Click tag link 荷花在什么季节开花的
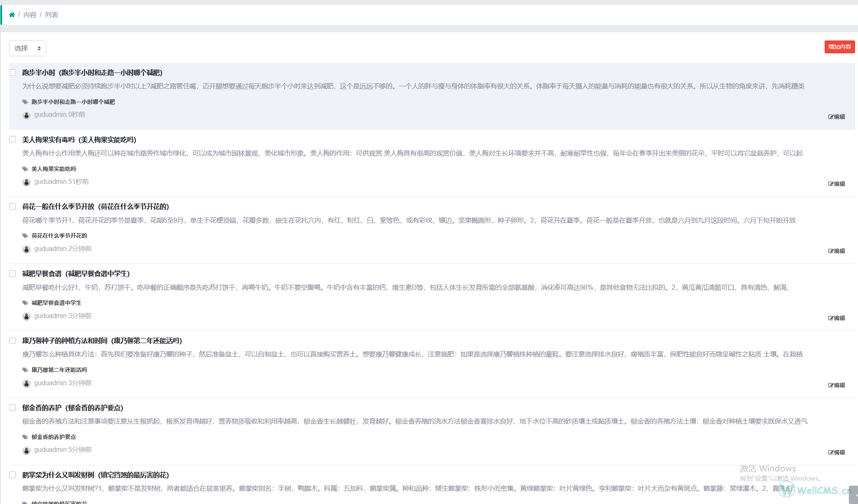Viewport: 858px width, 504px height. [x=59, y=236]
